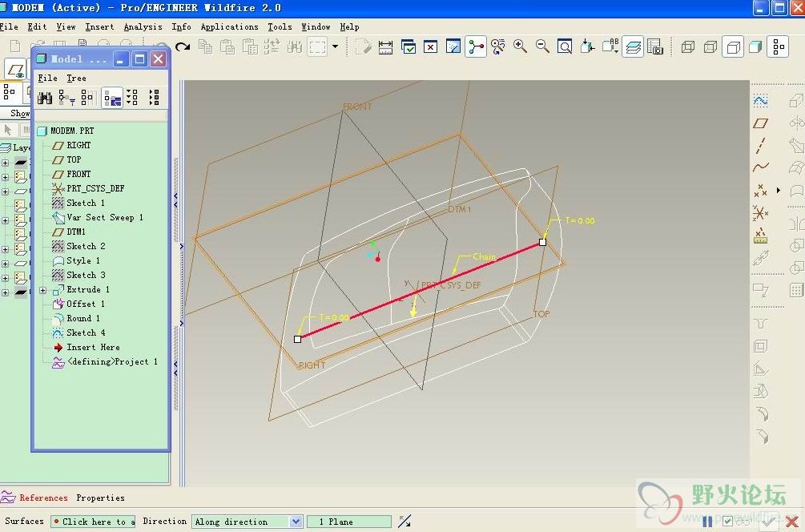
Task: Open the Insert menu
Action: 99,26
